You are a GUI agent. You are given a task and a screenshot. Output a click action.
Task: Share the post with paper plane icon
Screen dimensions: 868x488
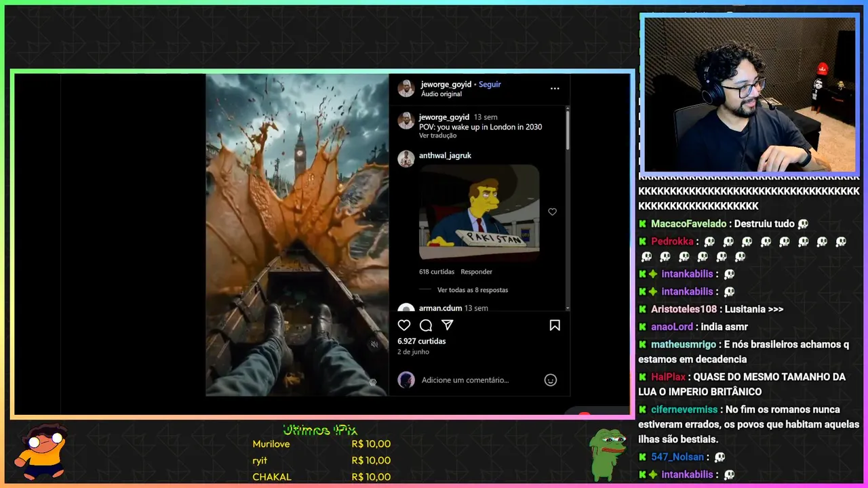448,325
